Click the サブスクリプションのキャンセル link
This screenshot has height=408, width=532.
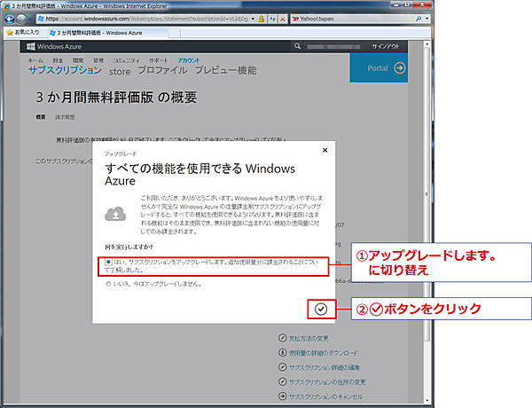[325, 396]
